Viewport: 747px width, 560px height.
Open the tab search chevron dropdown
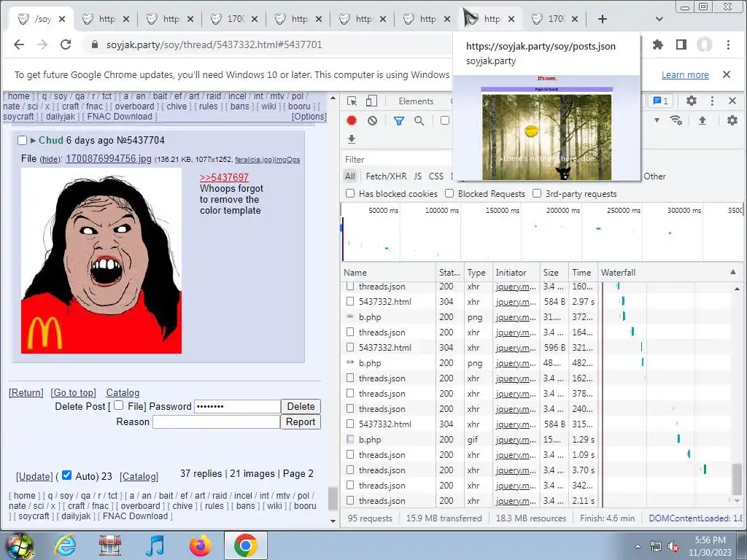click(659, 19)
